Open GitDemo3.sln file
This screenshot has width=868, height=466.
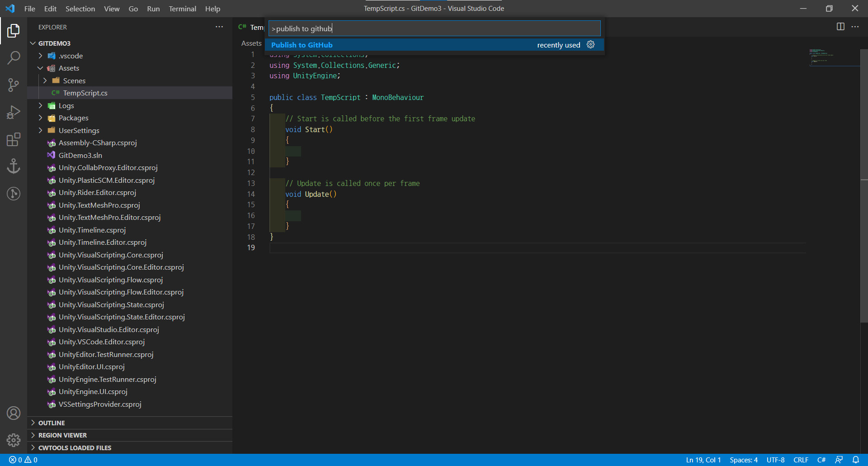(80, 155)
